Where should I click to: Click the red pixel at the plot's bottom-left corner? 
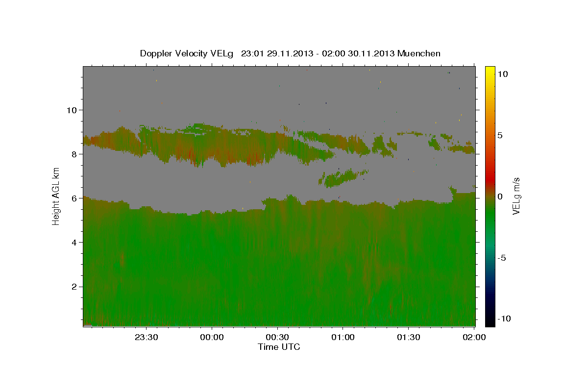(x=88, y=324)
